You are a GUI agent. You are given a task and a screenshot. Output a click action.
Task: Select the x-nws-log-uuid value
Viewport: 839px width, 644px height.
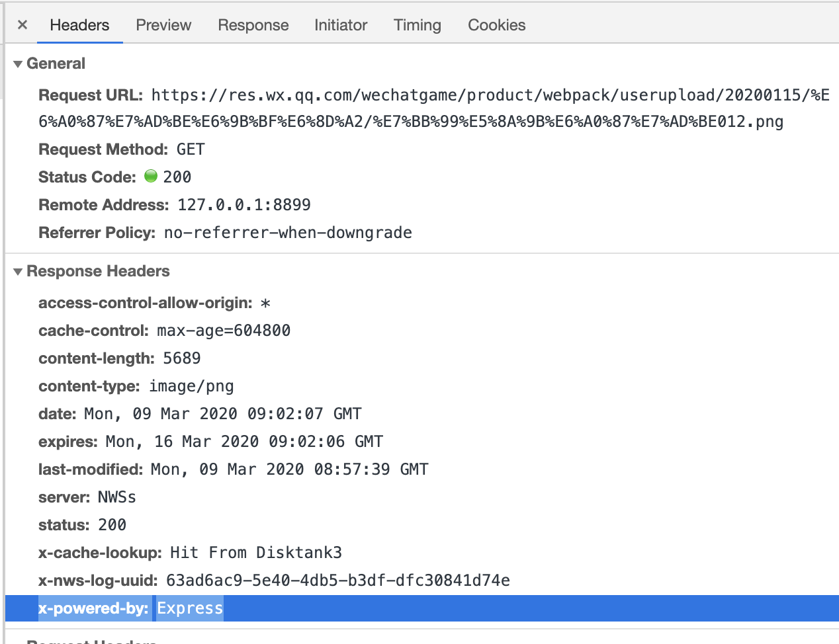pyautogui.click(x=338, y=581)
